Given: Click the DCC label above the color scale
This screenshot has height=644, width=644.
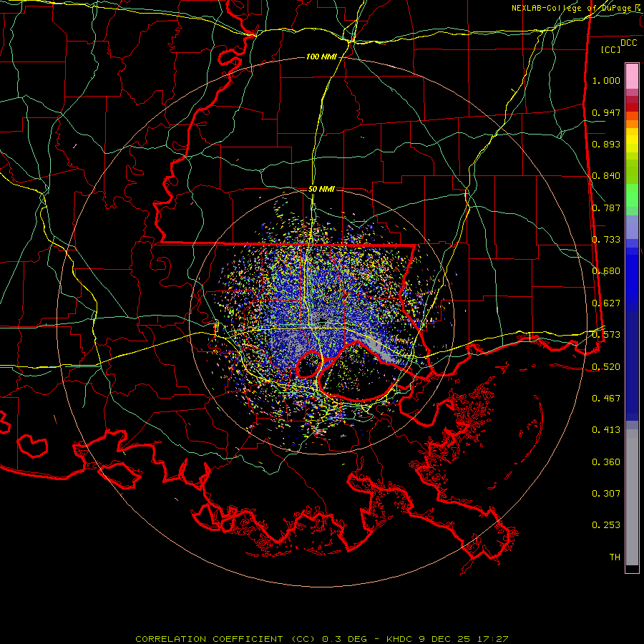Looking at the screenshot, I should pyautogui.click(x=628, y=43).
